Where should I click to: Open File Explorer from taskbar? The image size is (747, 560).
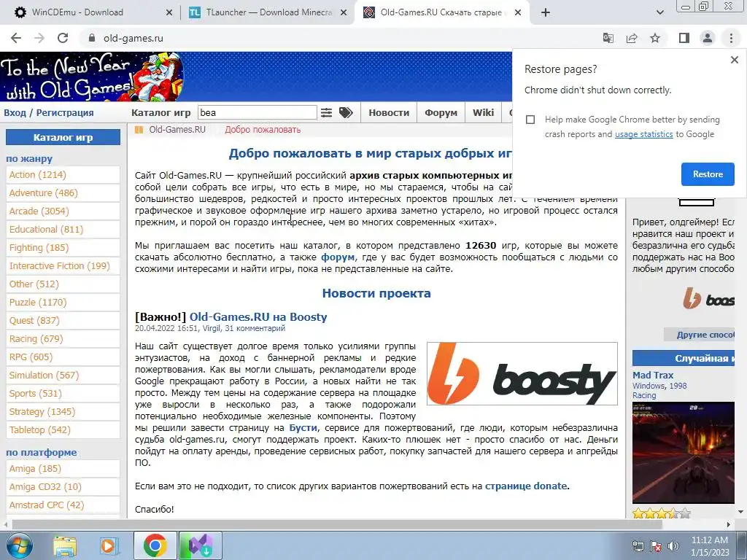coord(65,545)
